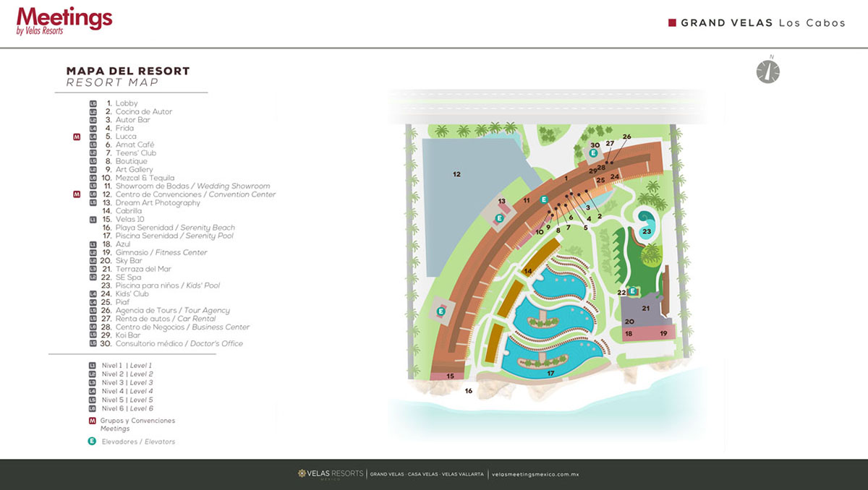Select the elevator icon below map number 13
This screenshot has width=868, height=490.
pos(498,218)
